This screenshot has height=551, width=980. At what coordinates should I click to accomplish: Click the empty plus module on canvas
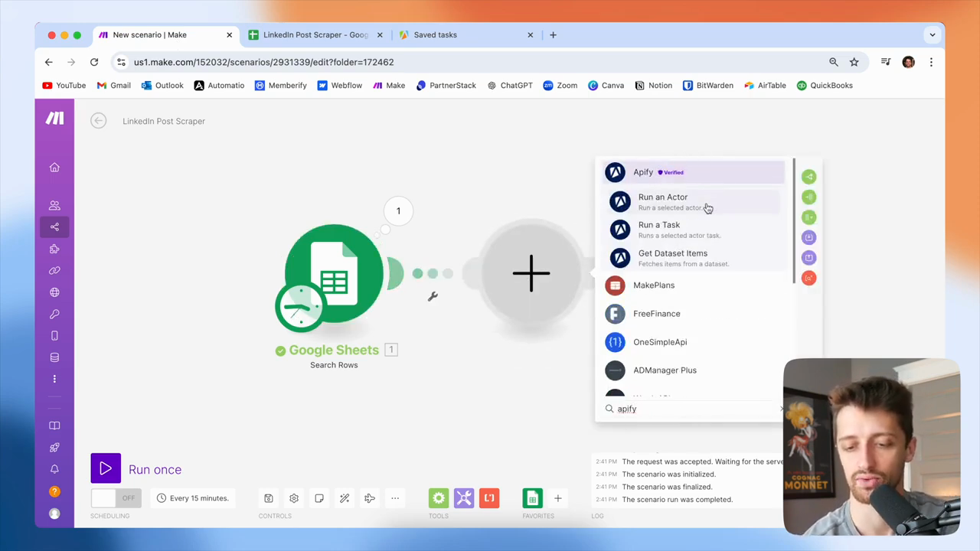531,274
